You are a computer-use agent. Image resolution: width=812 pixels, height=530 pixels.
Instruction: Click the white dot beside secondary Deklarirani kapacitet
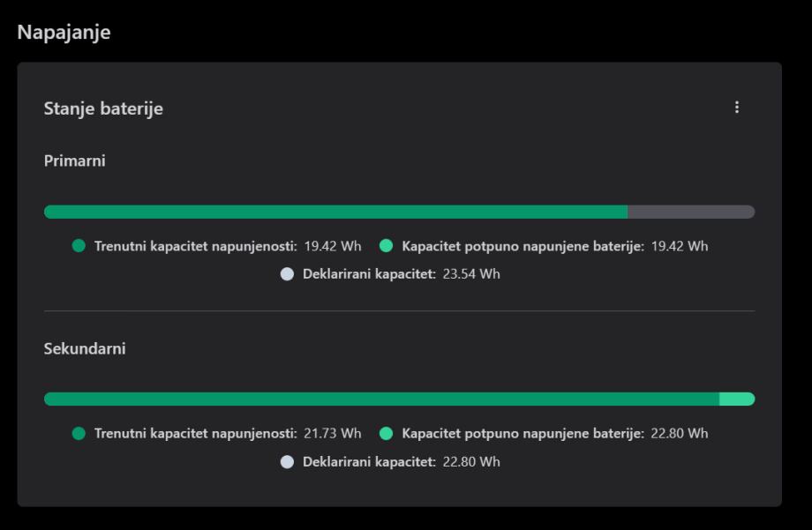286,462
